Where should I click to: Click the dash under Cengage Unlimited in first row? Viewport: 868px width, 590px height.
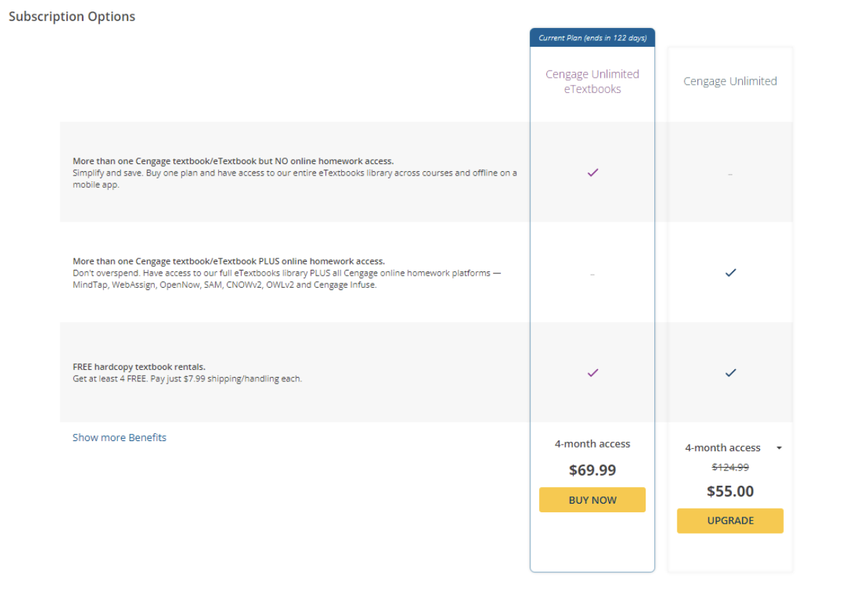coord(730,174)
